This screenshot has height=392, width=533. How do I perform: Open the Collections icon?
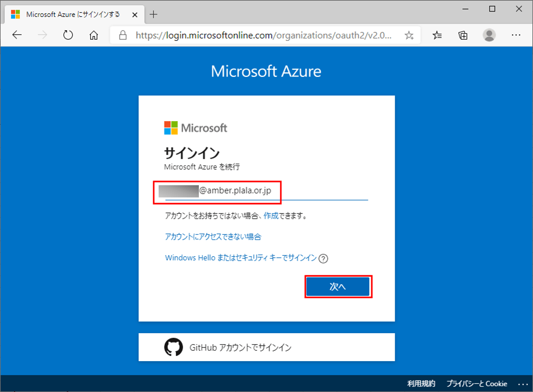463,35
